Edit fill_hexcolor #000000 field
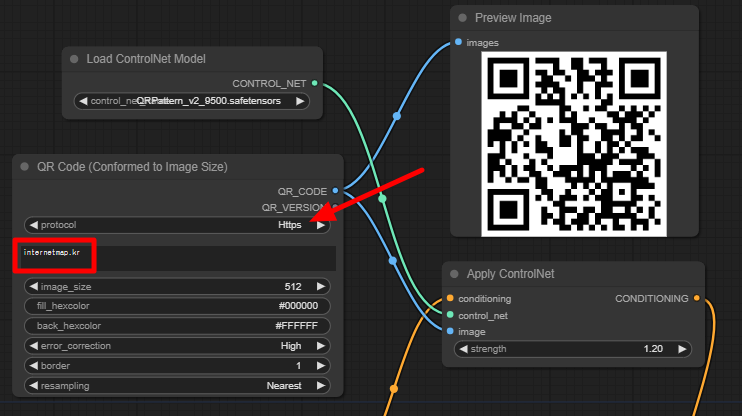 click(177, 306)
